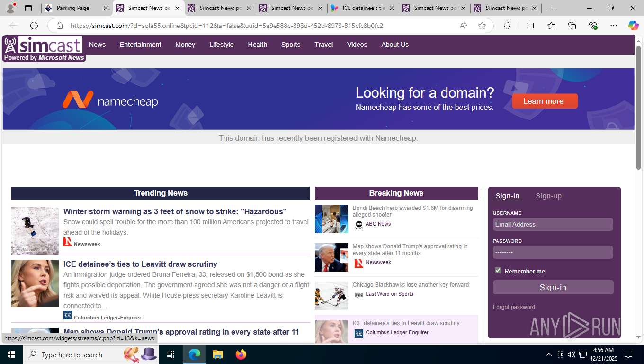This screenshot has width=644, height=364.
Task: Click hockey players thumbnail in Breaking News
Action: pos(331,296)
